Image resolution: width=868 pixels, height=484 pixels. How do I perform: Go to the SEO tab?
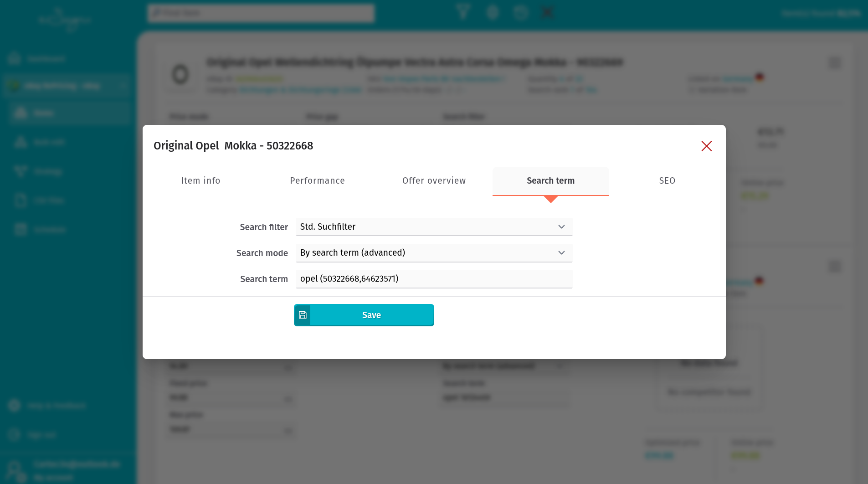click(x=667, y=181)
